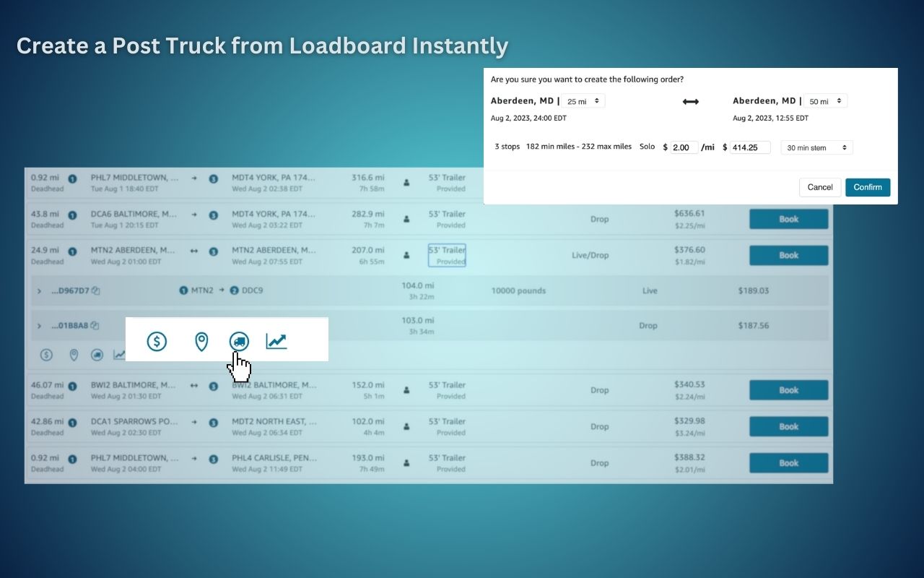
Task: Expand the load 01B8A8 row
Action: click(x=39, y=325)
